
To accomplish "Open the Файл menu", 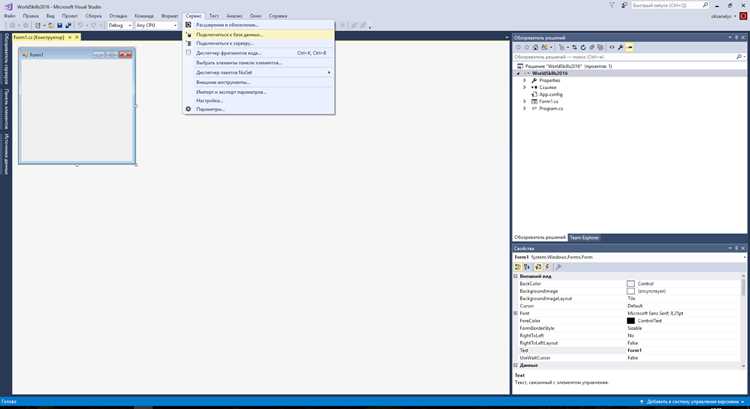I will click(x=10, y=16).
